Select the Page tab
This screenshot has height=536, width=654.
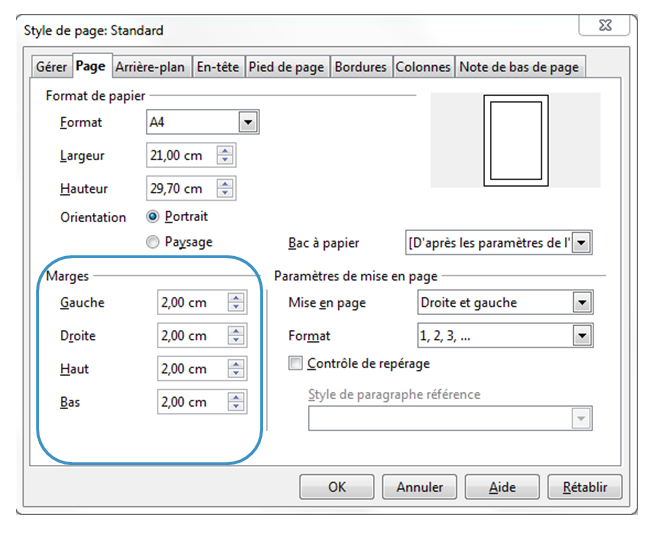pyautogui.click(x=91, y=66)
